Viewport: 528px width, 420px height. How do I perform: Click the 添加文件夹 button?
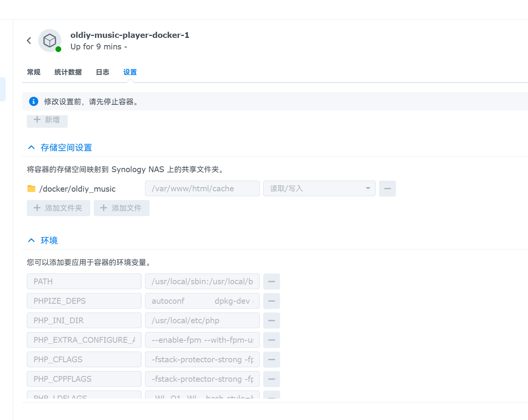click(59, 208)
